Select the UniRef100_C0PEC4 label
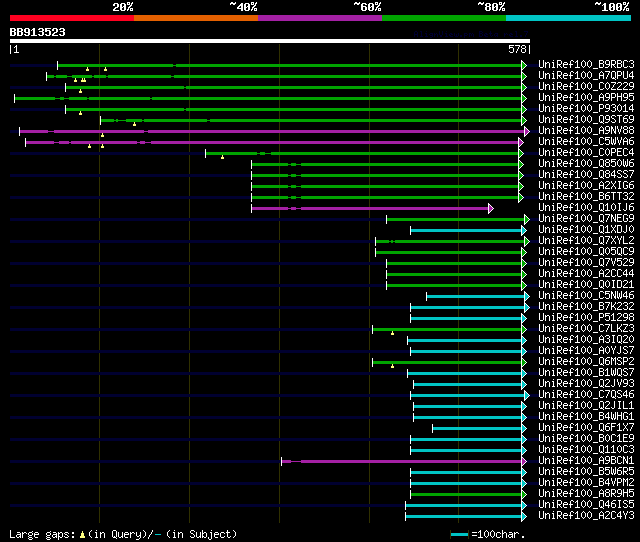 [586, 153]
